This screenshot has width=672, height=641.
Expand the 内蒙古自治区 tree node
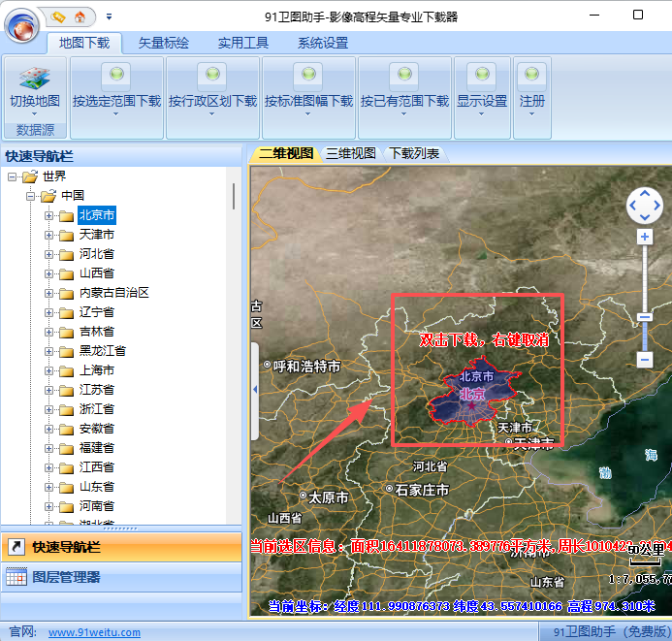(x=48, y=293)
